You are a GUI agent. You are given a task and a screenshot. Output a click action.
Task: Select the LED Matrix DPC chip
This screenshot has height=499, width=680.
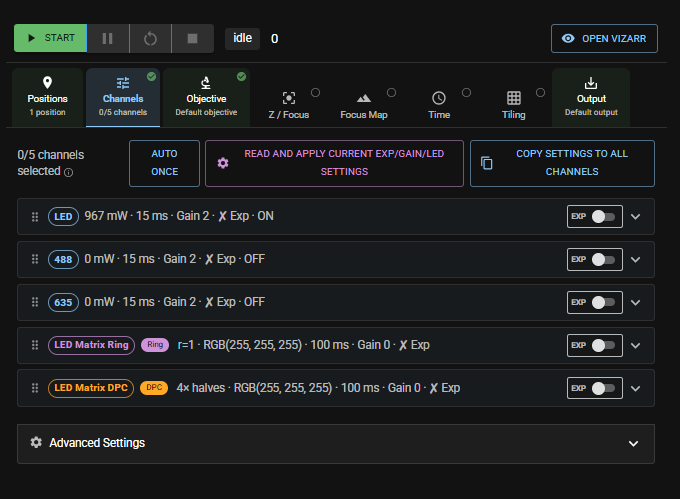(x=91, y=388)
